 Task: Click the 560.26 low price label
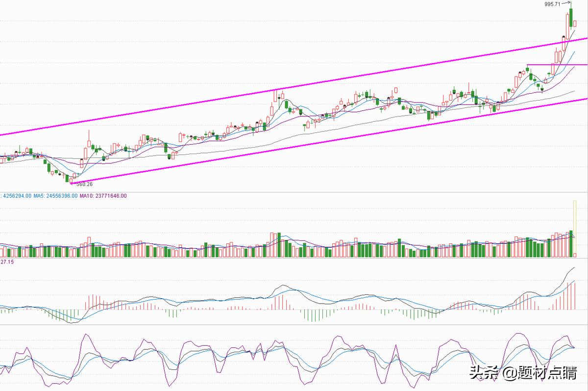click(85, 184)
